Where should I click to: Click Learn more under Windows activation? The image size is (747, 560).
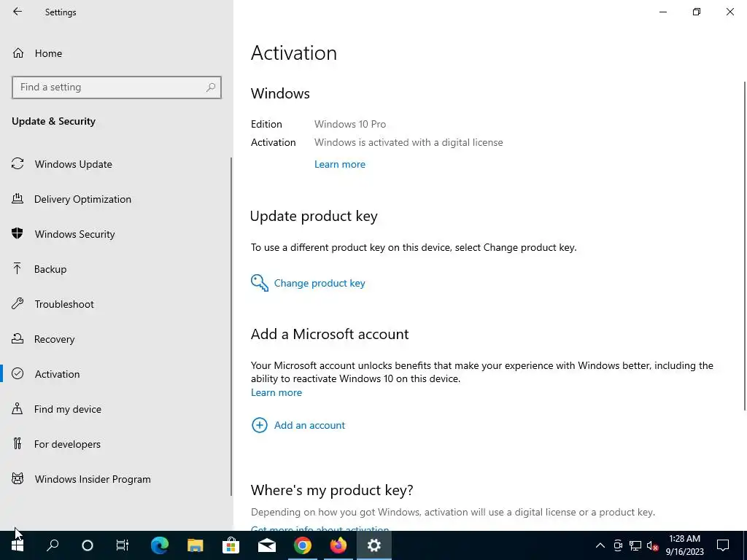click(x=340, y=164)
